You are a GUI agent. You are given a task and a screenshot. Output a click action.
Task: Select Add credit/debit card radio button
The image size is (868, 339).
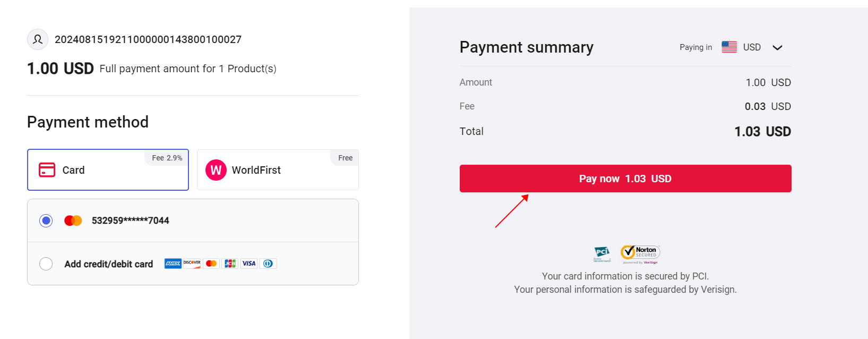pos(46,264)
